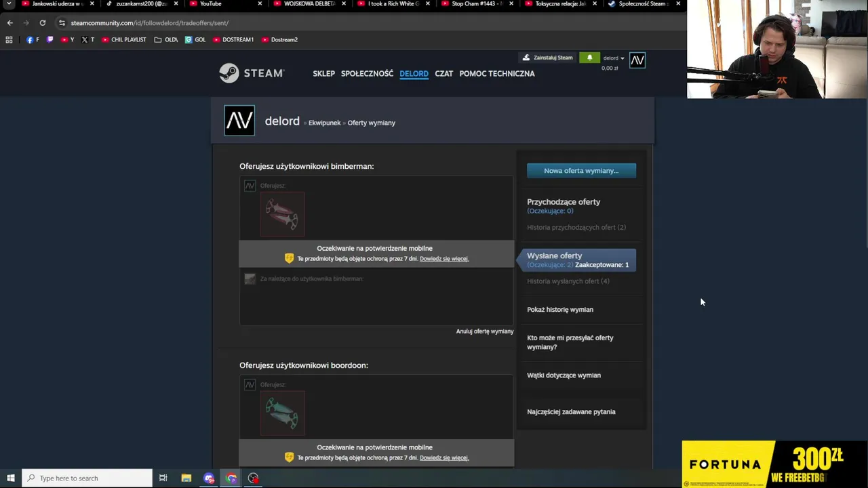Click Anuluj ofertę wymiany
The height and width of the screenshot is (488, 868).
485,331
